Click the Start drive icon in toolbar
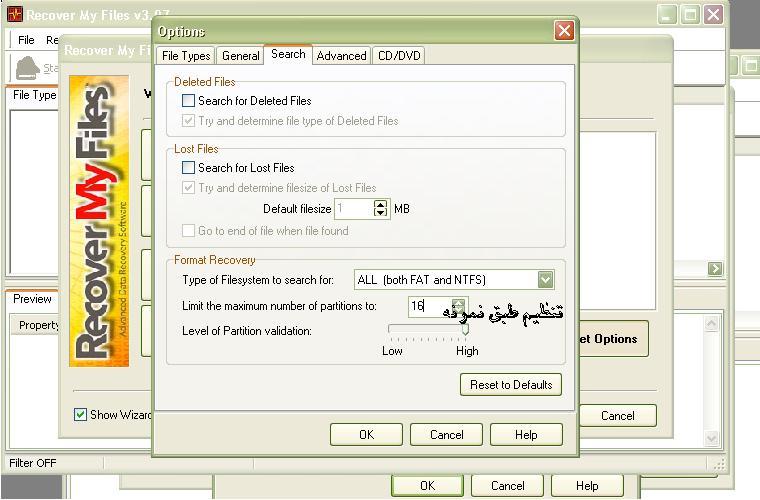 pos(28,68)
